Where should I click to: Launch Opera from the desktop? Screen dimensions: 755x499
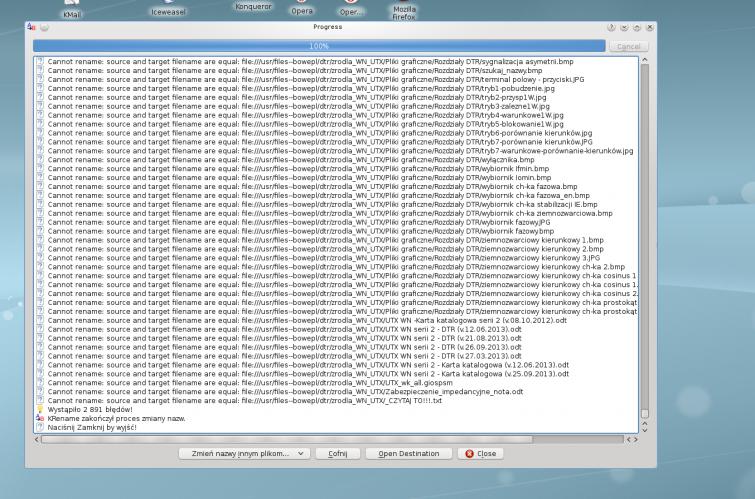coord(301,9)
